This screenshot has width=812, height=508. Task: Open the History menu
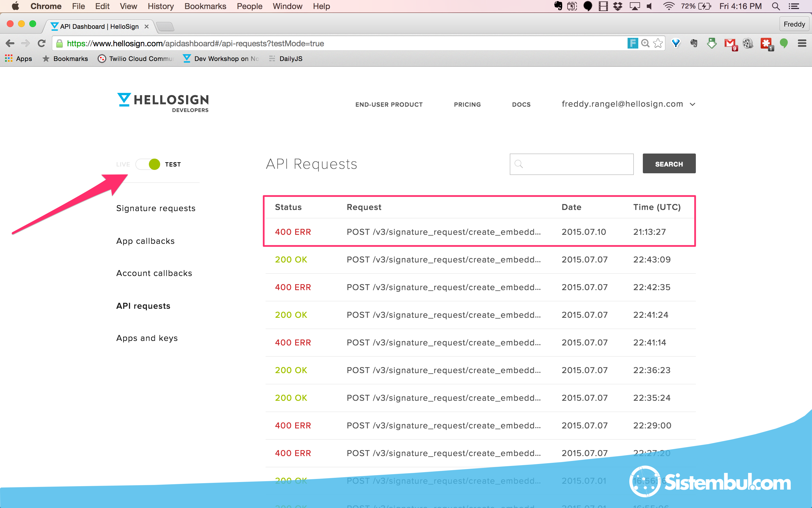tap(161, 6)
